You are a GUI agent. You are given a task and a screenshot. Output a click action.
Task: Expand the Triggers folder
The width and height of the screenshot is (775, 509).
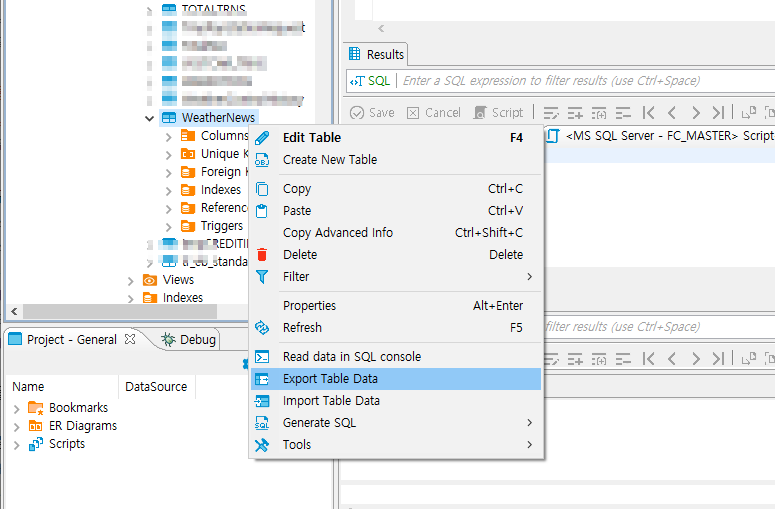tap(169, 227)
